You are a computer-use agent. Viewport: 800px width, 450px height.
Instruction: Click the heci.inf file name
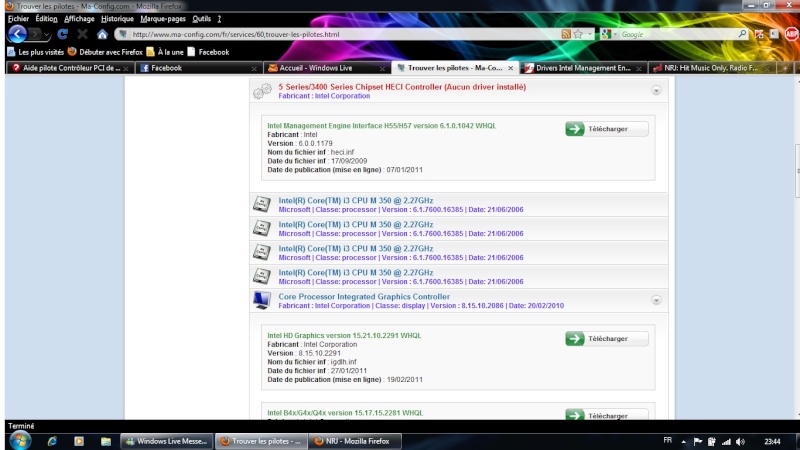point(342,152)
